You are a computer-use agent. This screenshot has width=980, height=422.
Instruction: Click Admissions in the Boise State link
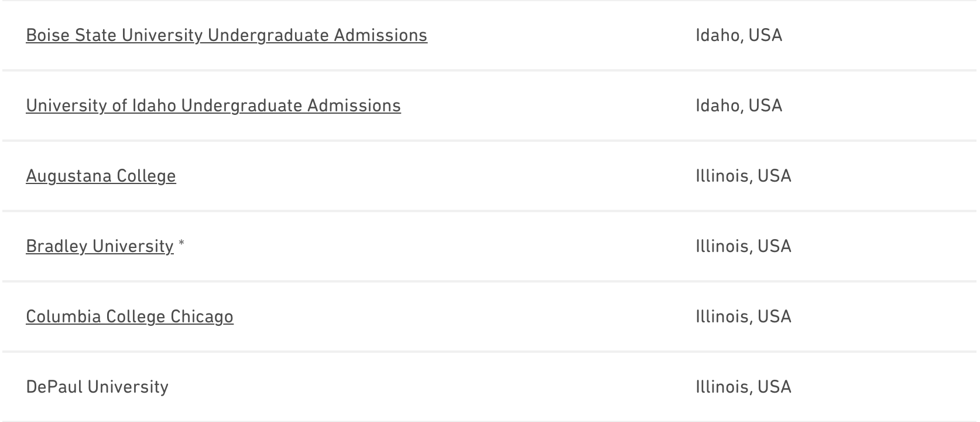pyautogui.click(x=381, y=35)
